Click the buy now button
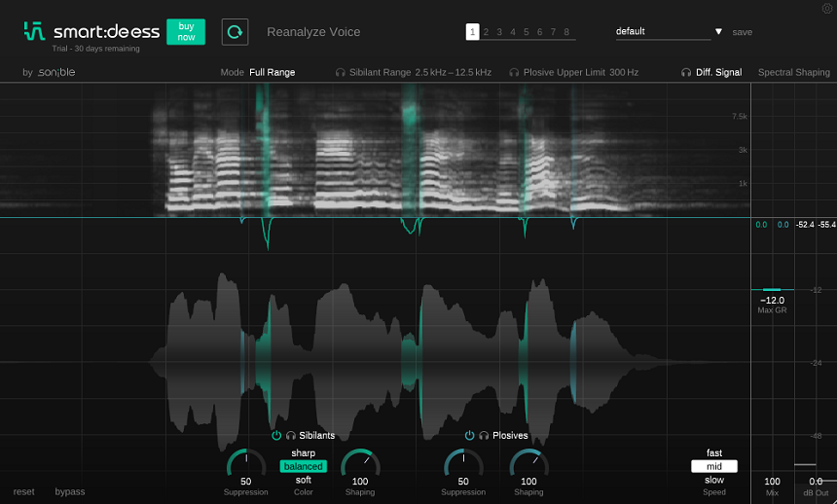 pyautogui.click(x=186, y=31)
